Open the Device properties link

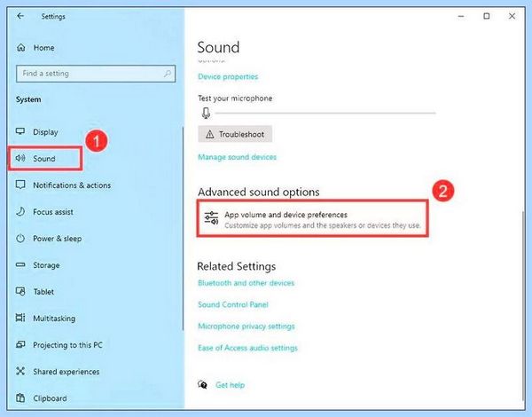pyautogui.click(x=228, y=76)
